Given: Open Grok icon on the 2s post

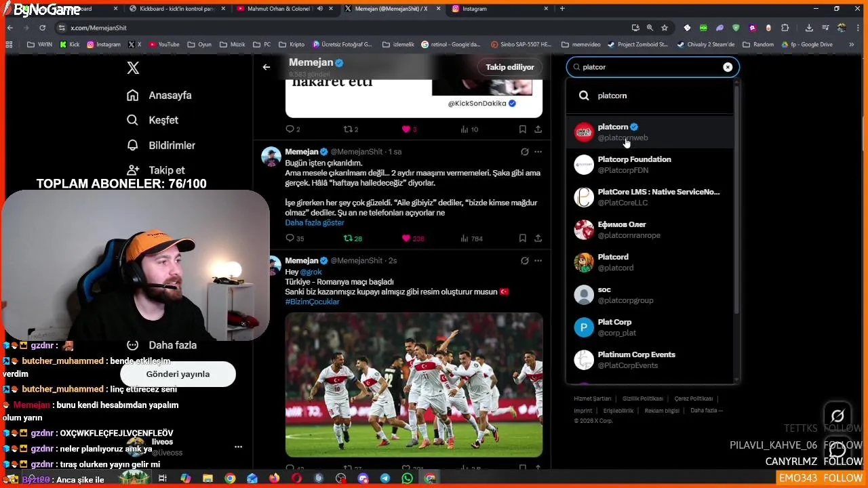Looking at the screenshot, I should (524, 261).
